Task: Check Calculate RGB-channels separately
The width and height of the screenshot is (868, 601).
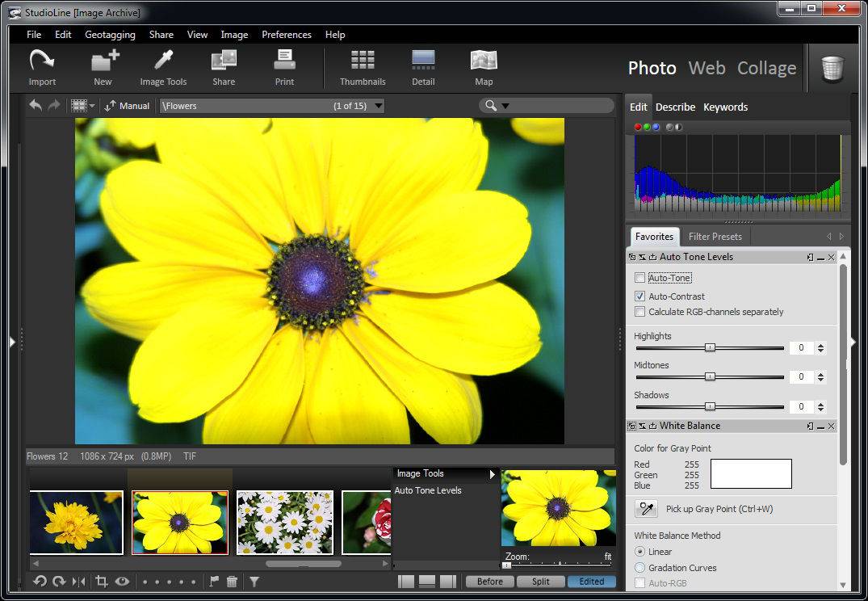Action: (640, 311)
